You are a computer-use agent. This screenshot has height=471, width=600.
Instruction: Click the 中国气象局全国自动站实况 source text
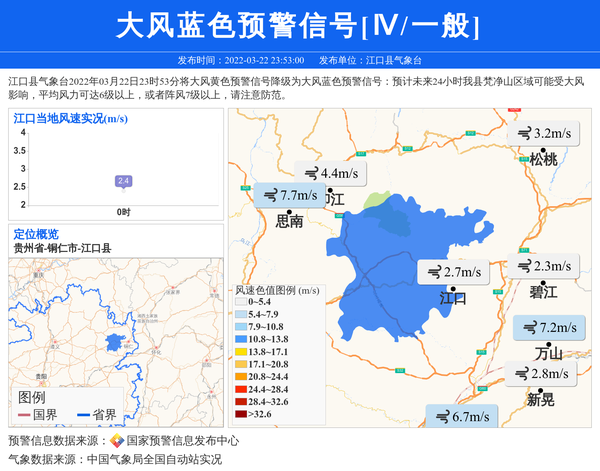[x=154, y=459]
